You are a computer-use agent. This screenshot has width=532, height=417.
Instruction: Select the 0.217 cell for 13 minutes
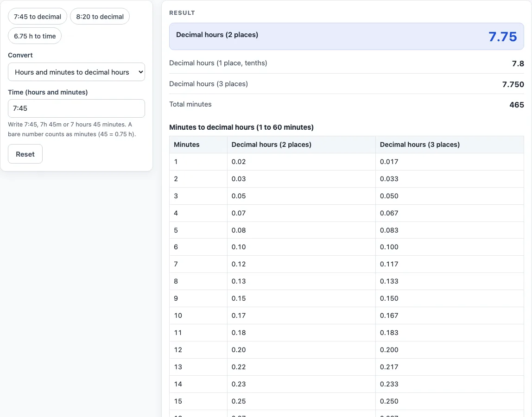click(450, 367)
